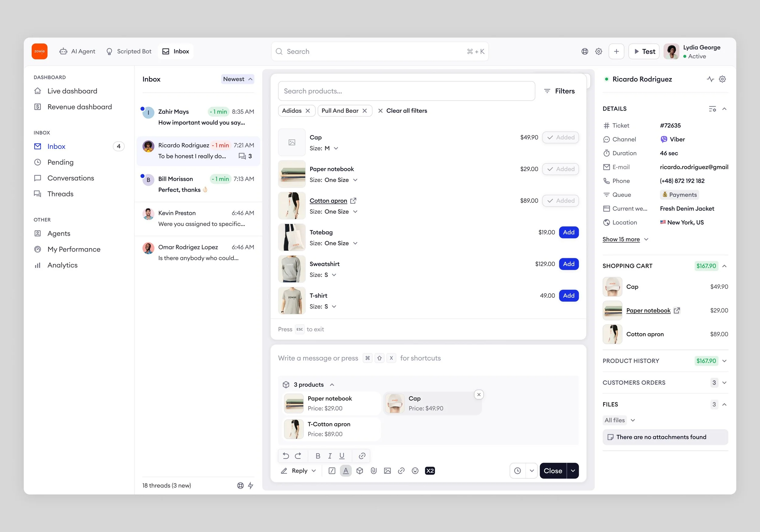This screenshot has height=532, width=760.
Task: Click the Search products input field
Action: click(406, 91)
